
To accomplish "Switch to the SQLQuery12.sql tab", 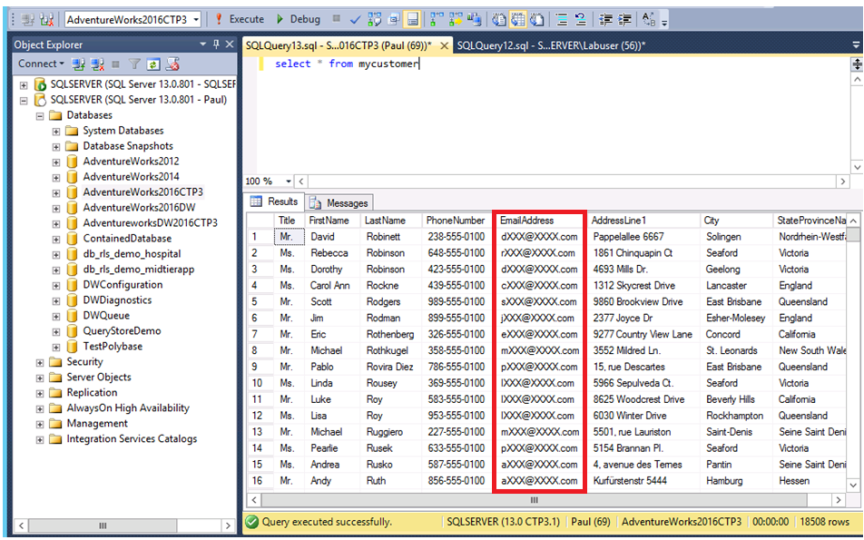I will tap(551, 45).
